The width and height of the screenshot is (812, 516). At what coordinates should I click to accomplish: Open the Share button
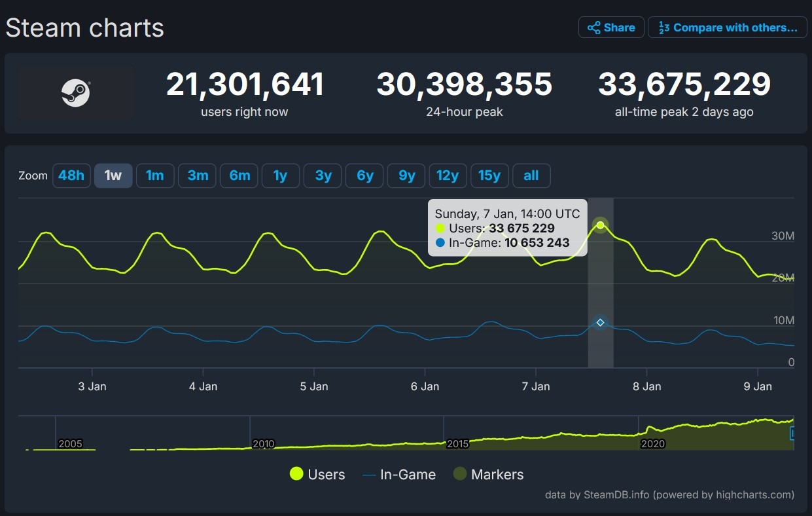coord(611,28)
